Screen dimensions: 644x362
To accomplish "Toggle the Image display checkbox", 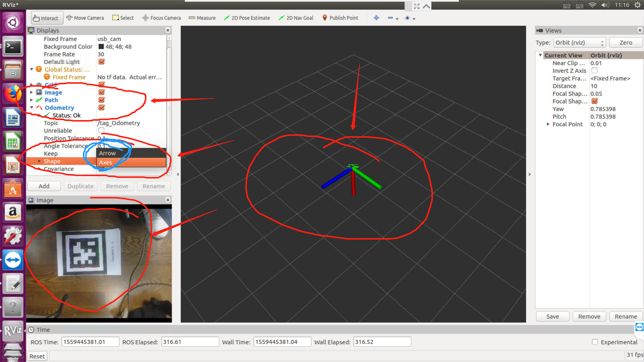I will [x=101, y=92].
